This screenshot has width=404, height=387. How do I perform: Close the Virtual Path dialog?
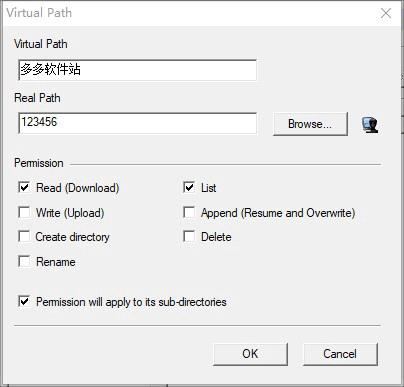[x=386, y=13]
